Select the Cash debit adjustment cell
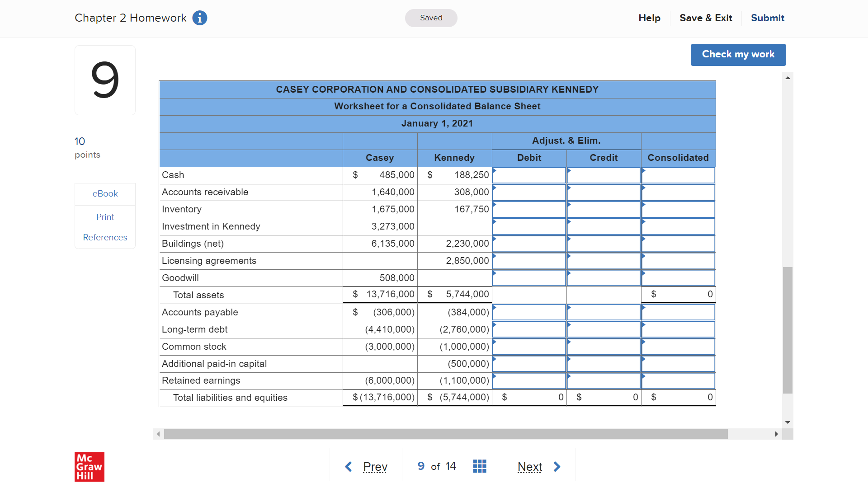The height and width of the screenshot is (488, 868). coord(529,175)
